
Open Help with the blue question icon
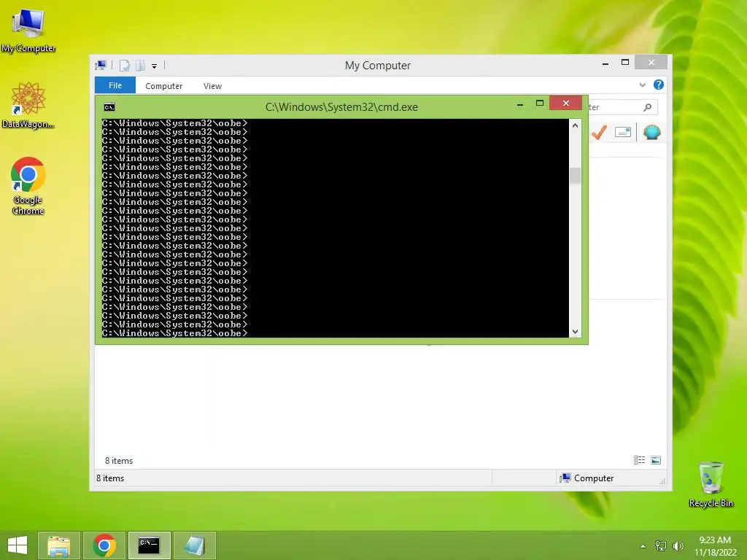click(x=659, y=85)
